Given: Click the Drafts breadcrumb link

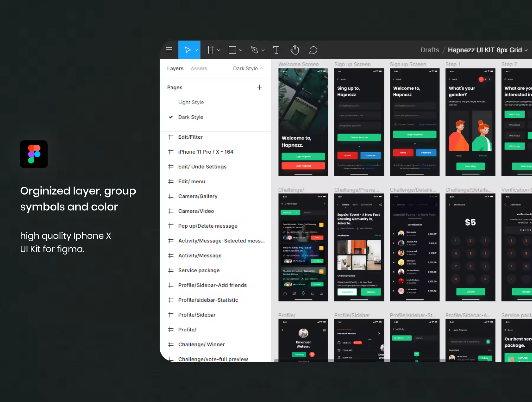Looking at the screenshot, I should (430, 50).
